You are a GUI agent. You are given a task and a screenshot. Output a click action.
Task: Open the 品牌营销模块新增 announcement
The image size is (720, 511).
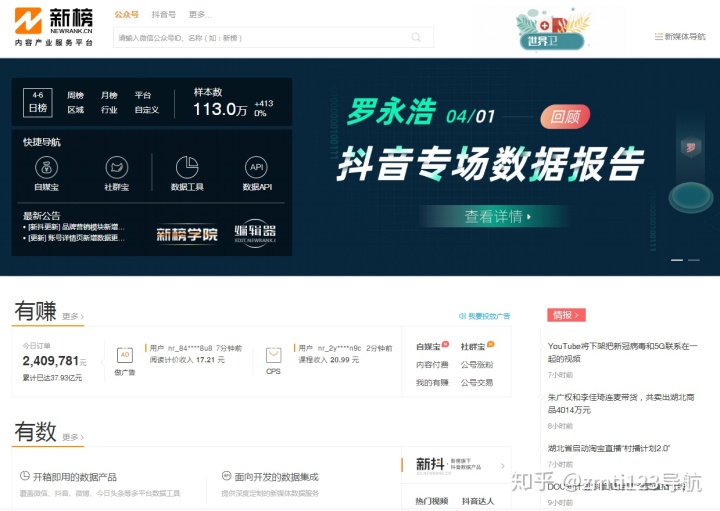point(74,227)
